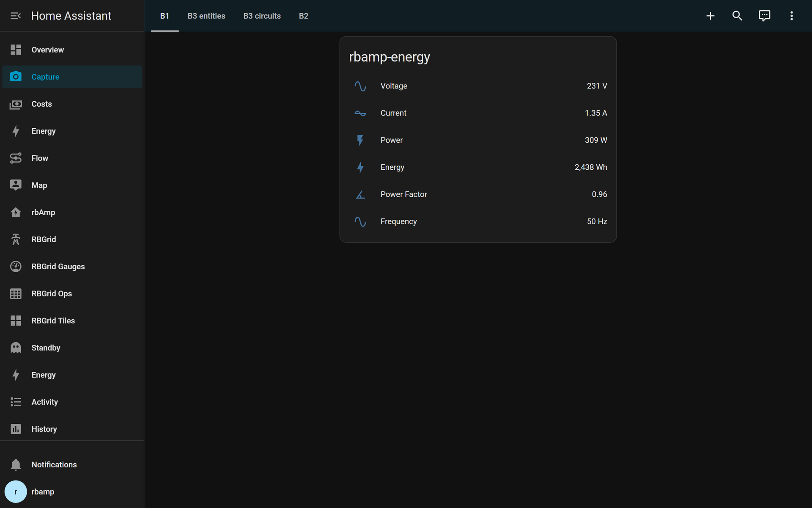Click the rbAmp home lightning icon
812x508 pixels.
[x=16, y=213]
